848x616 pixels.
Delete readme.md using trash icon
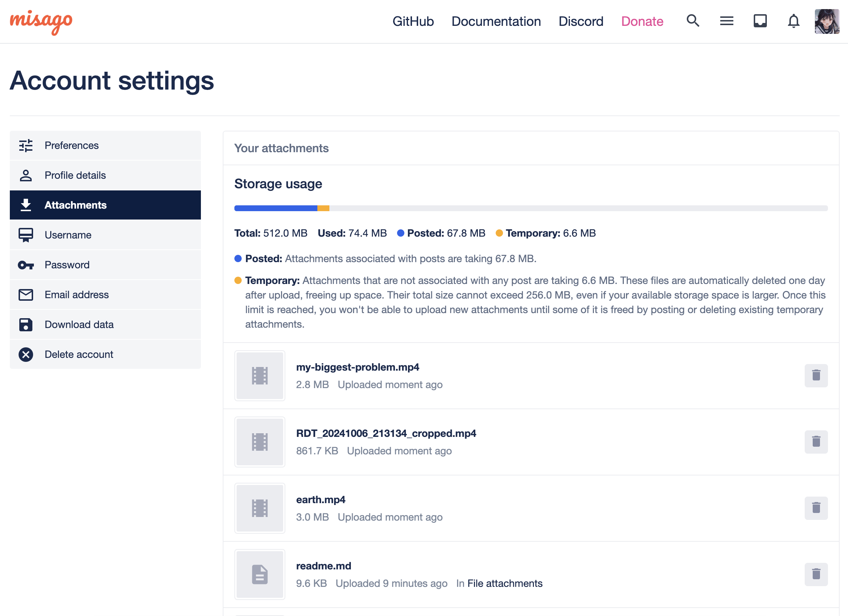tap(816, 574)
